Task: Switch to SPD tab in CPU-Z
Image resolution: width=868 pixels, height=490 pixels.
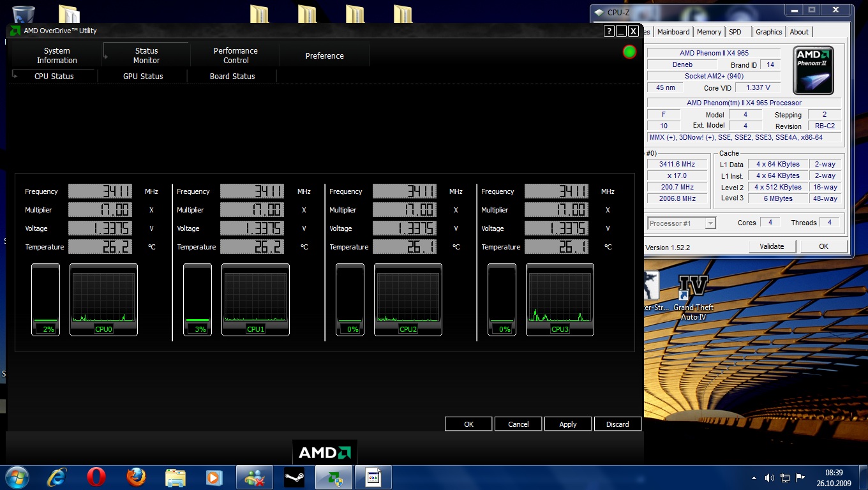Action: pyautogui.click(x=735, y=32)
